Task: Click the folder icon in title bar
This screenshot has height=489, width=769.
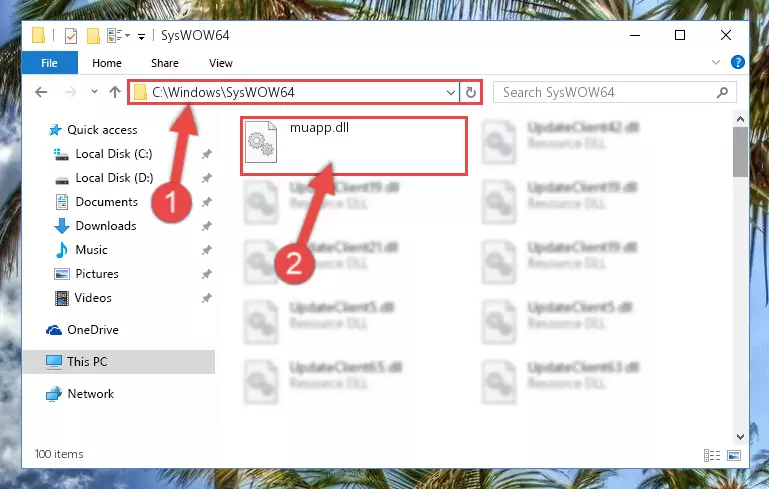Action: (x=38, y=35)
